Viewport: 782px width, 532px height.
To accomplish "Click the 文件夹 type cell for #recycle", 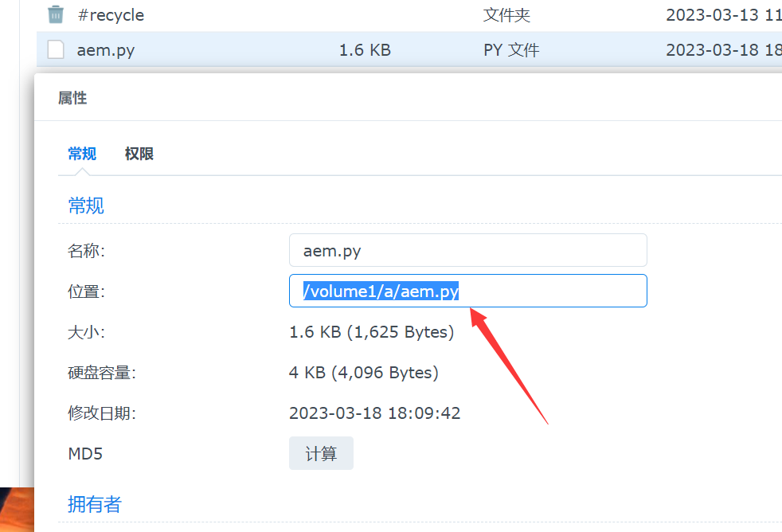I will point(506,15).
